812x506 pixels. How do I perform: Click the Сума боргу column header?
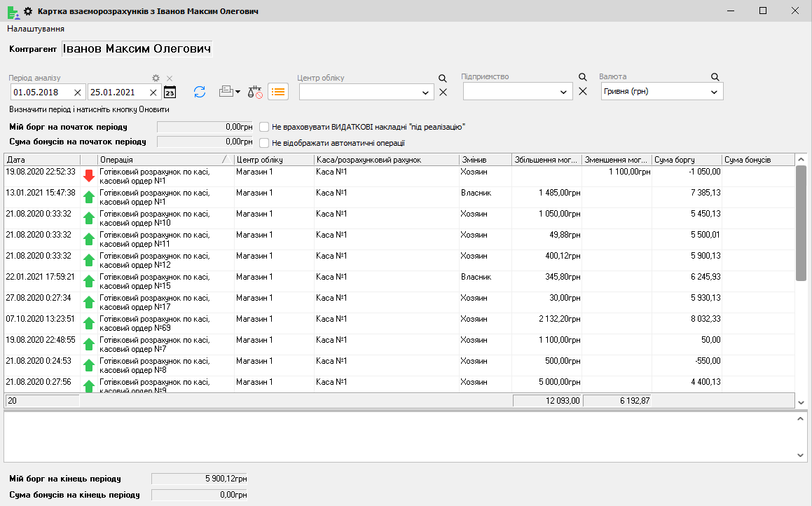coord(686,160)
